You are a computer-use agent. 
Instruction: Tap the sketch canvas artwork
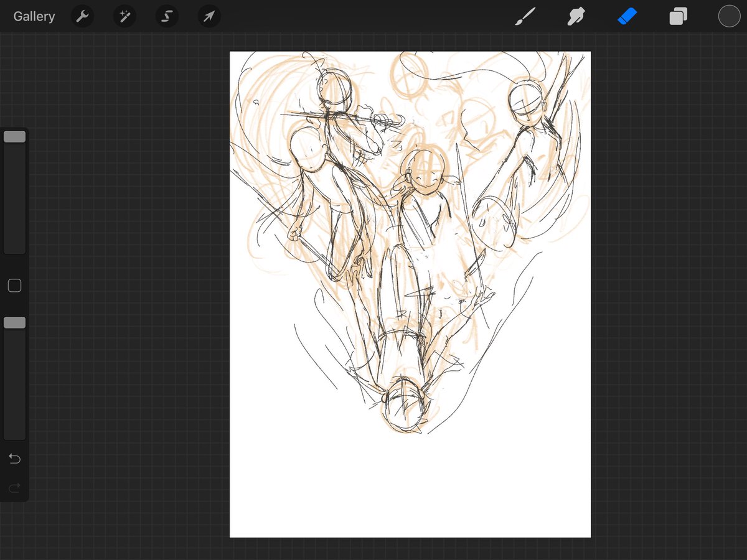[x=410, y=294]
